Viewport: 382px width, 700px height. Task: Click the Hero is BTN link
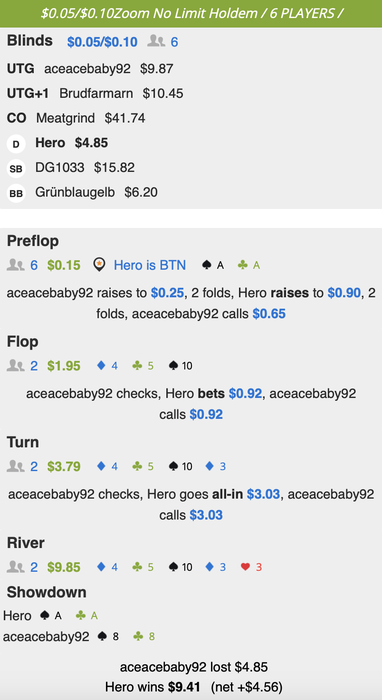pos(150,266)
